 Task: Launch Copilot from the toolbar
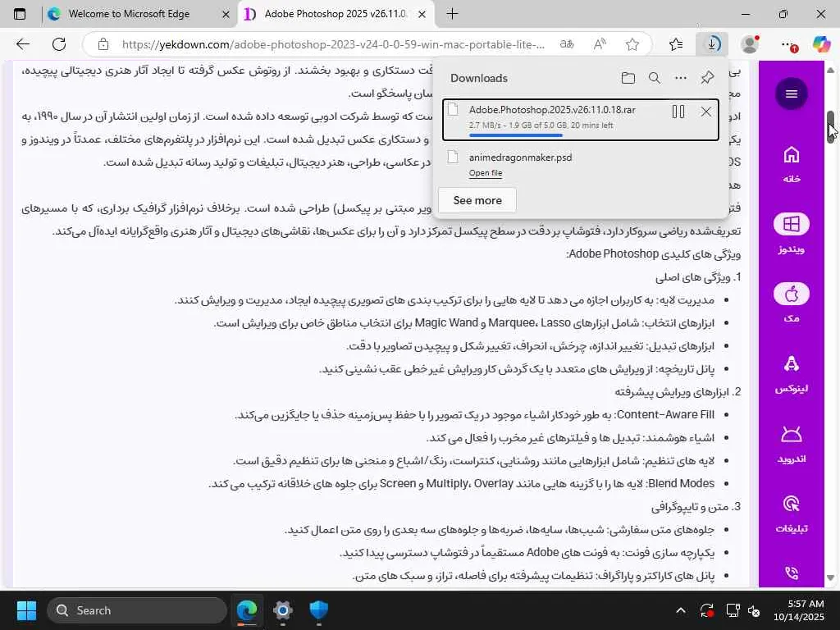point(821,44)
